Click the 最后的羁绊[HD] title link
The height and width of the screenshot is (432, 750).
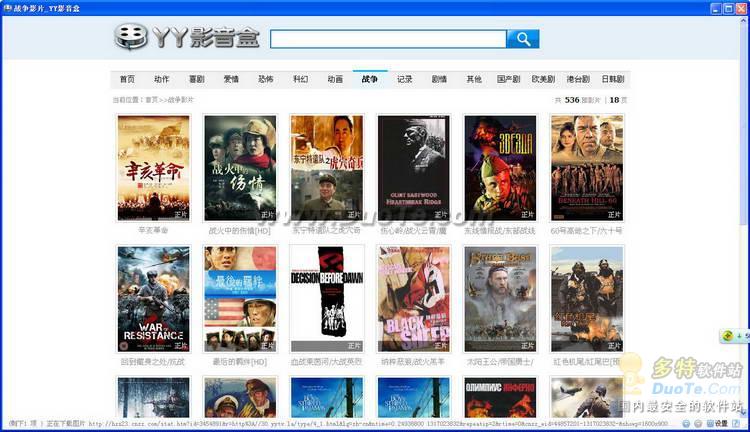tap(238, 361)
